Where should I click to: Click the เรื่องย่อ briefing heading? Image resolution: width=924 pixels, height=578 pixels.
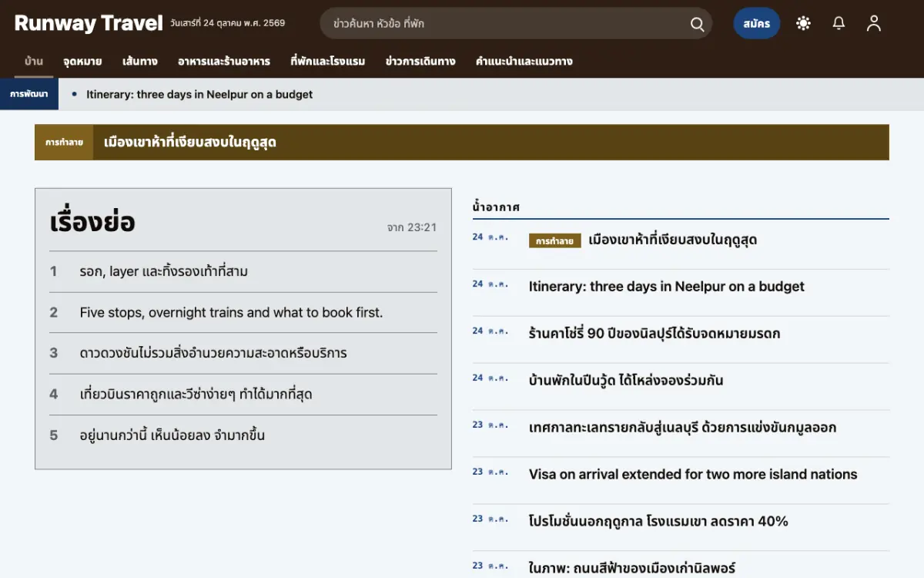[92, 222]
